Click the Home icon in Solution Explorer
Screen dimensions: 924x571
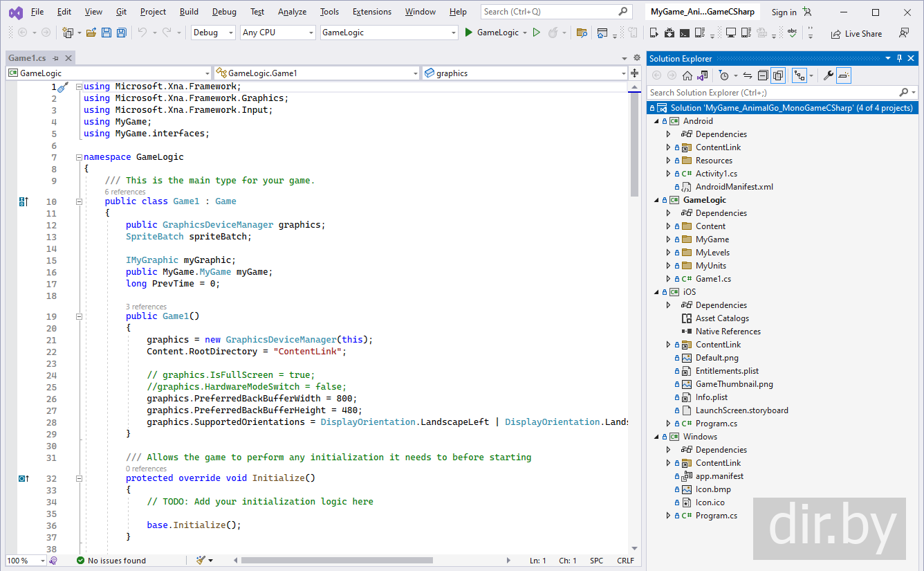[x=687, y=75]
